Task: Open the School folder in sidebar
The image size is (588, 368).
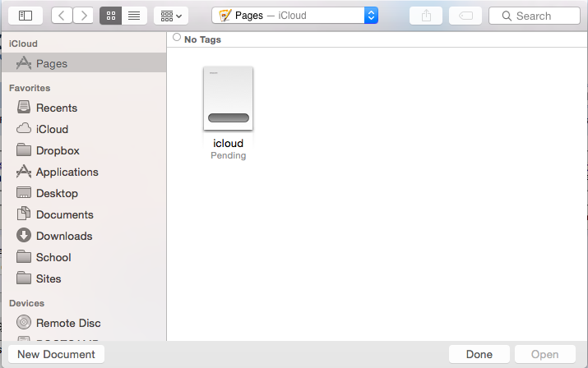Action: click(84, 257)
